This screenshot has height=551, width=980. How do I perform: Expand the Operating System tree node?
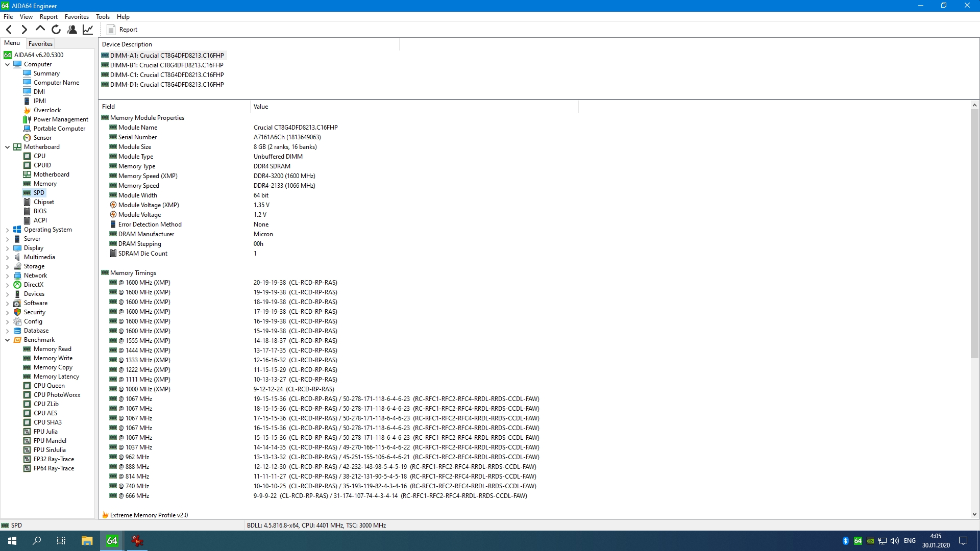pyautogui.click(x=8, y=230)
